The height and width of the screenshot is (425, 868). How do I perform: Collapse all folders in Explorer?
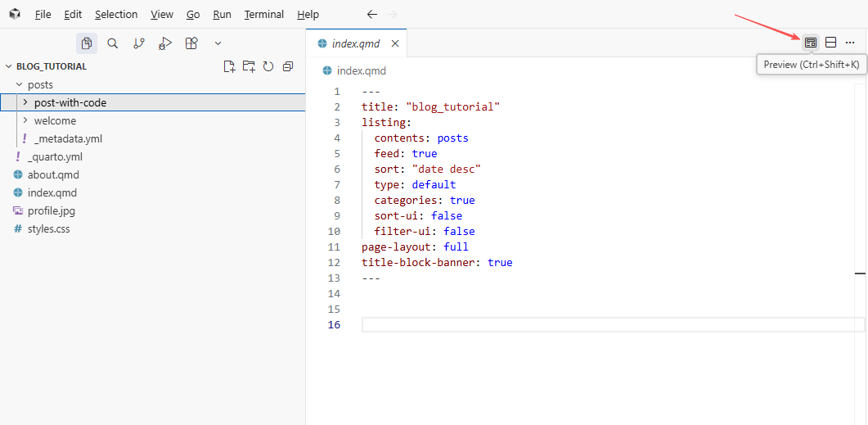coord(288,66)
